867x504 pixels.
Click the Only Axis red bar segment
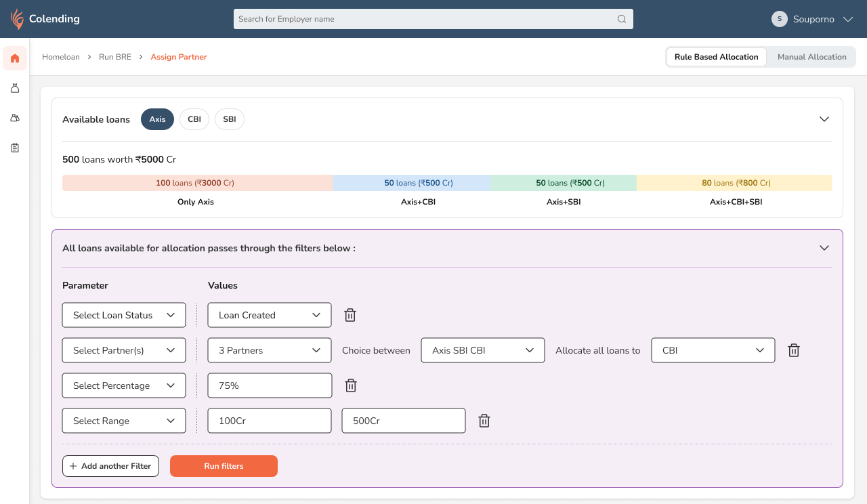pyautogui.click(x=197, y=183)
